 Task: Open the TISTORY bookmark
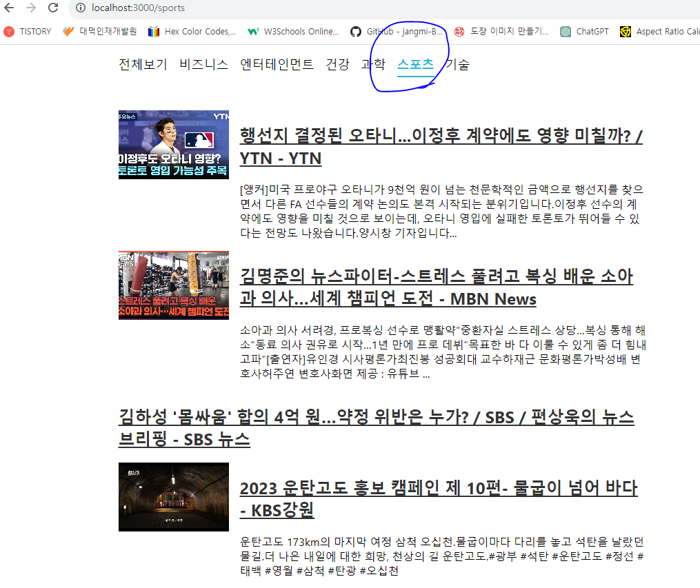pyautogui.click(x=28, y=32)
